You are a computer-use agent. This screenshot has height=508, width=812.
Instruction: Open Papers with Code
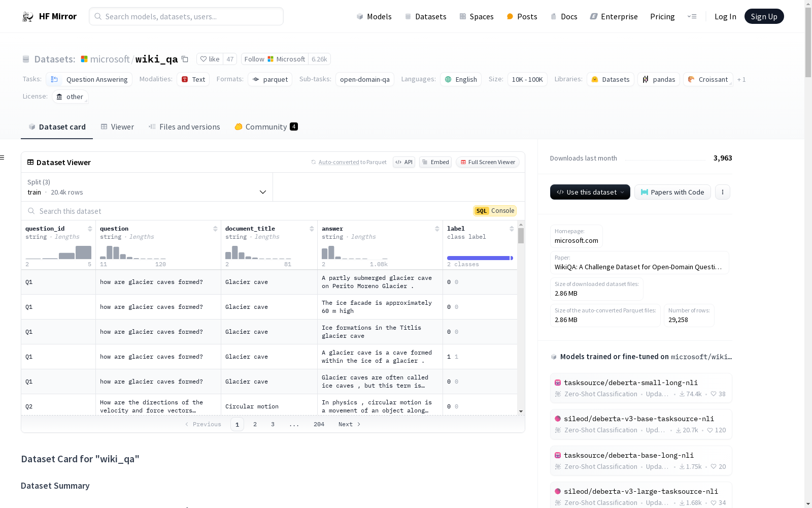point(672,192)
